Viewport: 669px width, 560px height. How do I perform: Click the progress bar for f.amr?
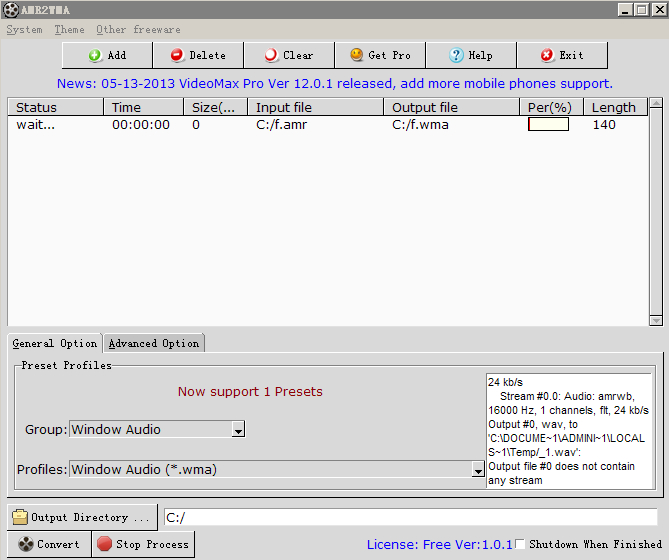(x=548, y=125)
